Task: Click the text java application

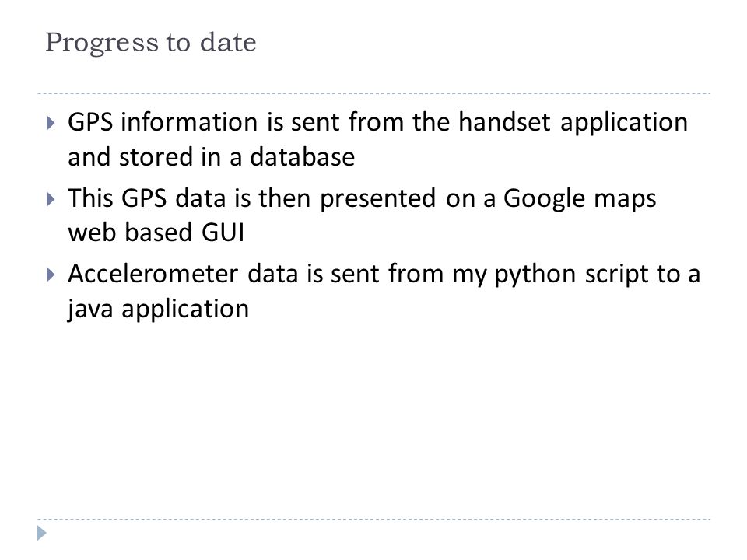Action: [x=158, y=310]
